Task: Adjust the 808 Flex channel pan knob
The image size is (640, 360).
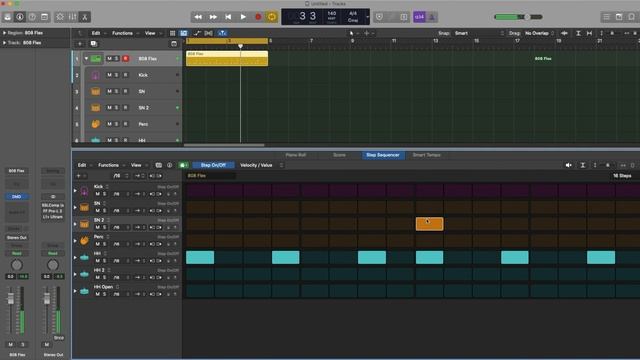Action: pos(17,265)
